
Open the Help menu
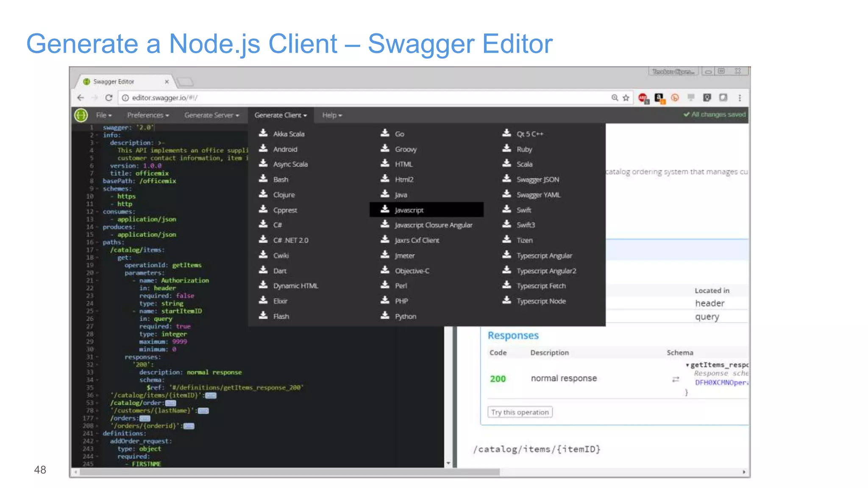[332, 115]
